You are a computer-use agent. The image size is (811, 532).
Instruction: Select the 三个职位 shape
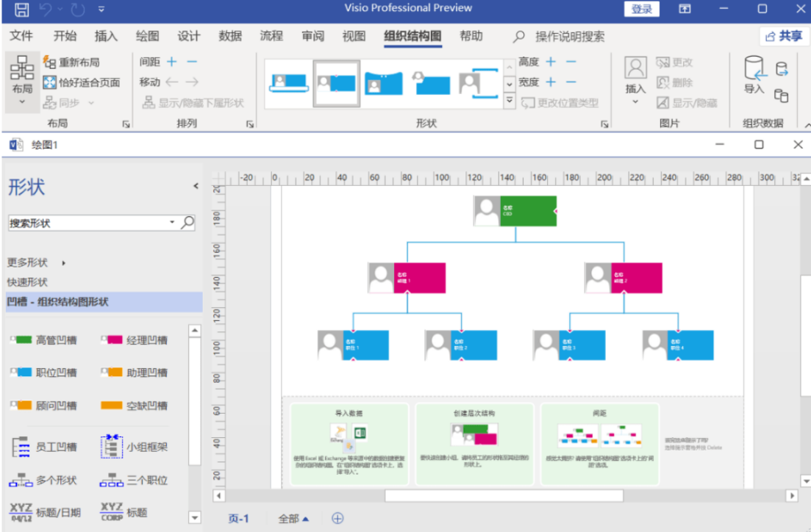[133, 481]
